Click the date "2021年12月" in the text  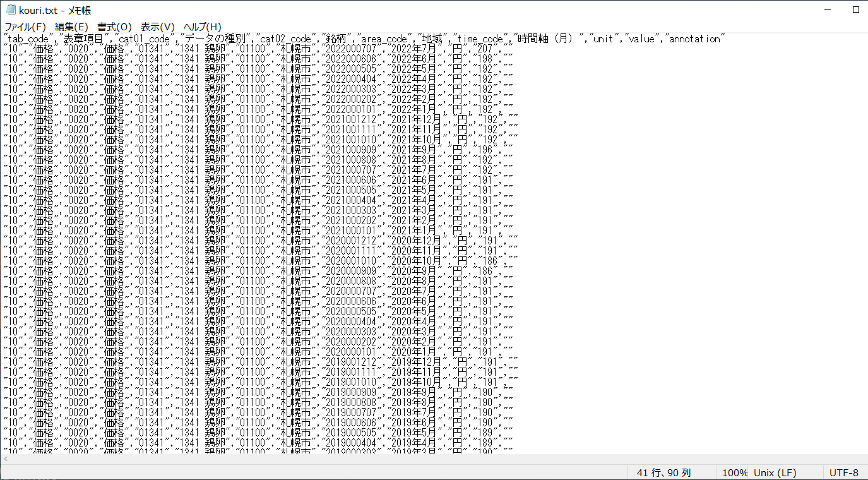pos(416,120)
